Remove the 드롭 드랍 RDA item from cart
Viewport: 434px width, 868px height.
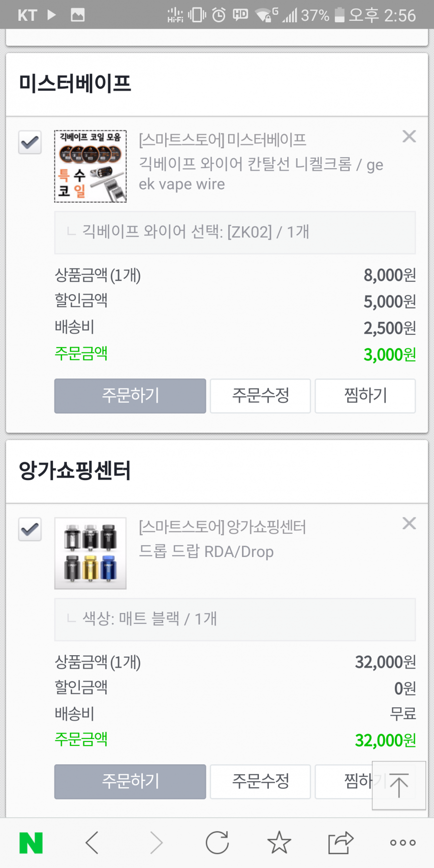point(409,523)
